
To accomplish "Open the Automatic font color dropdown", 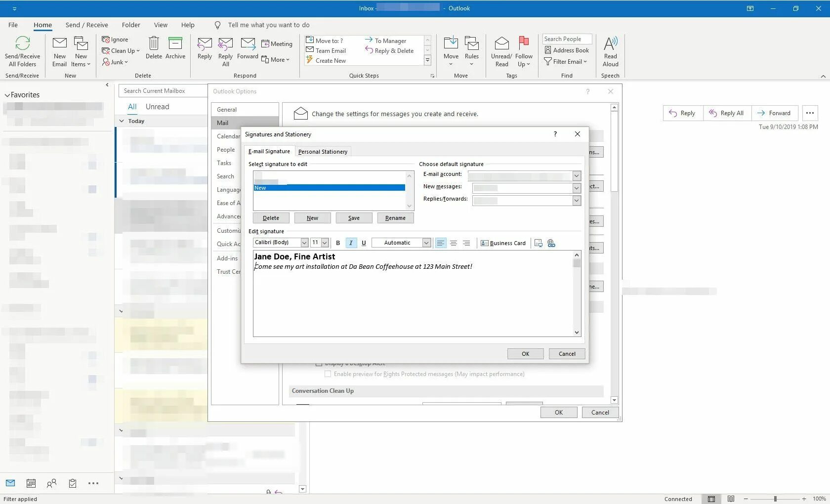I will [x=426, y=243].
